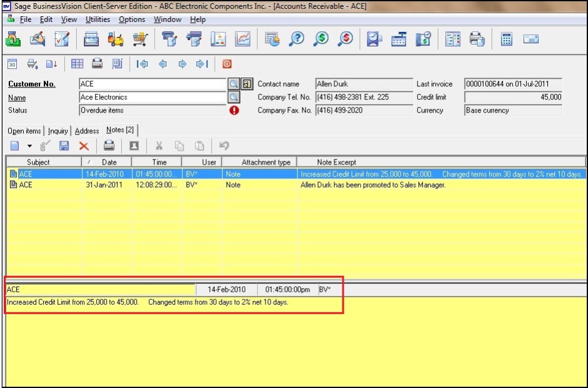Click inside the Customer No. input field
Image resolution: width=588 pixels, height=388 pixels.
pyautogui.click(x=152, y=84)
